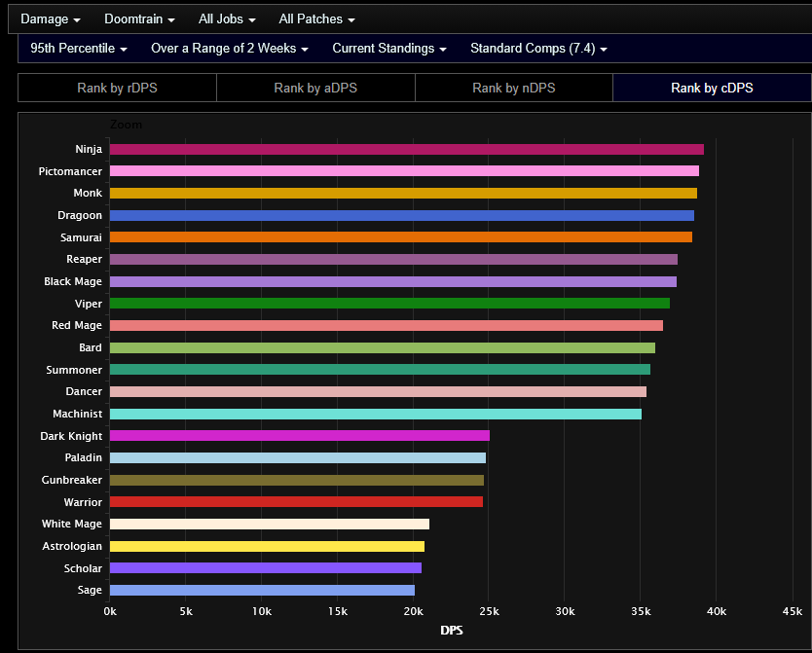
Task: Open the Doomtrain encounter dropdown
Action: 139,19
